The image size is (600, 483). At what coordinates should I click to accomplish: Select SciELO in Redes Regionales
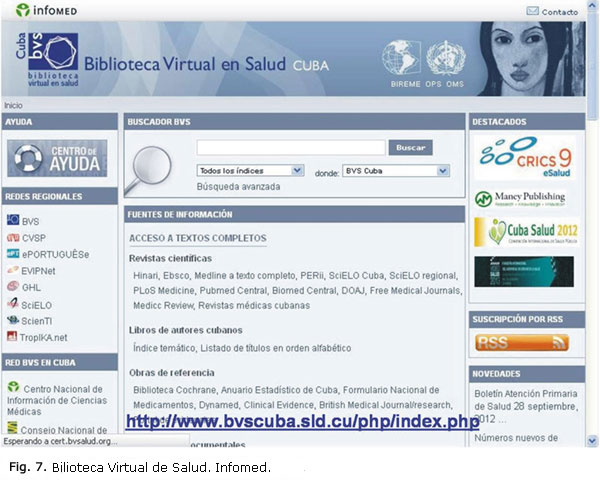point(37,302)
